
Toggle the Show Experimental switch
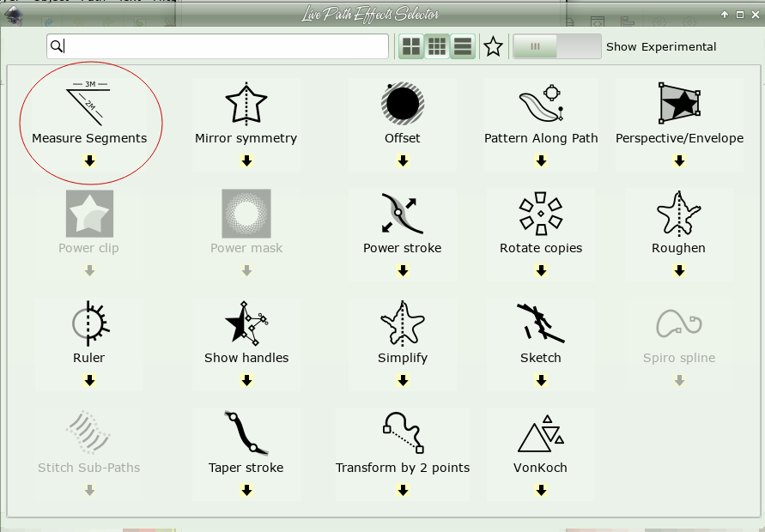click(556, 47)
